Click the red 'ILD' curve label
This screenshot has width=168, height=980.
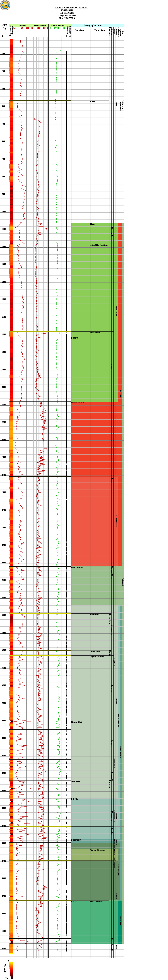click(x=39, y=28)
